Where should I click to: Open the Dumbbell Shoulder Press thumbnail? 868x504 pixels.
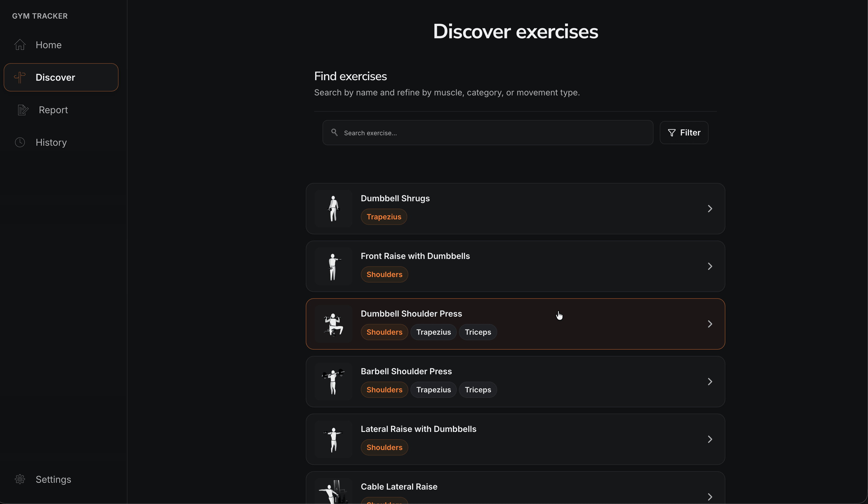coord(333,324)
